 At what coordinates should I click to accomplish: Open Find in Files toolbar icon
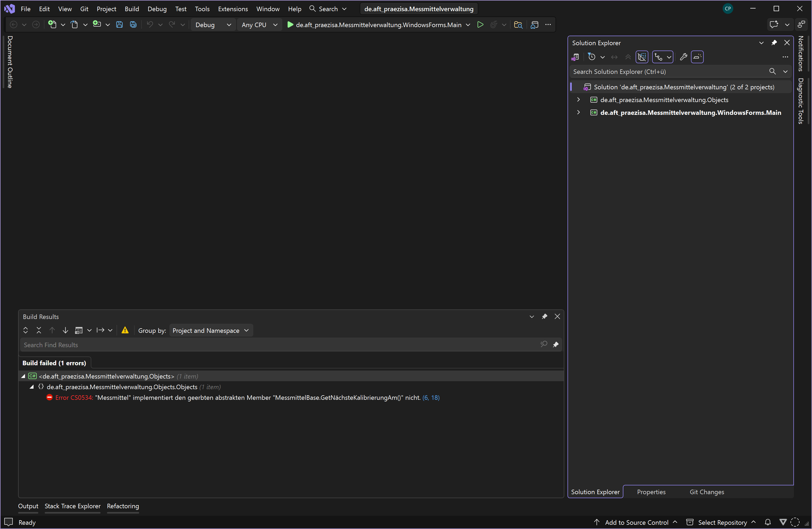[518, 24]
